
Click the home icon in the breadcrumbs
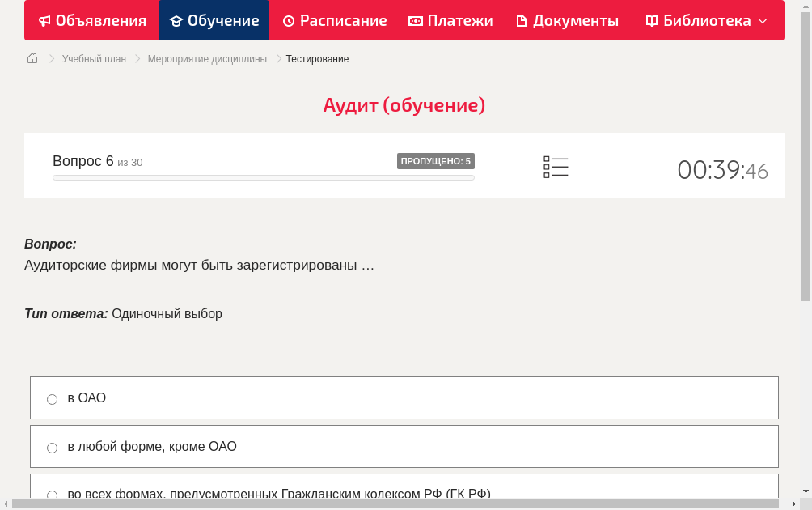coord(32,58)
